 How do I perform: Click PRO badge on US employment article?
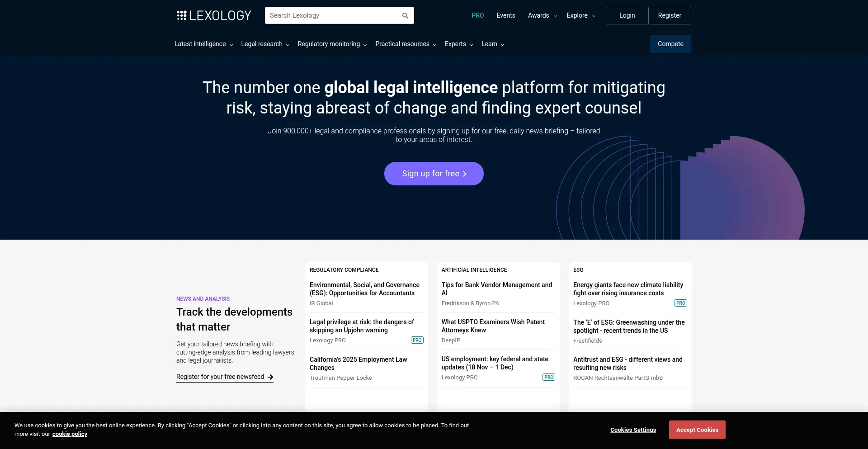pyautogui.click(x=548, y=378)
